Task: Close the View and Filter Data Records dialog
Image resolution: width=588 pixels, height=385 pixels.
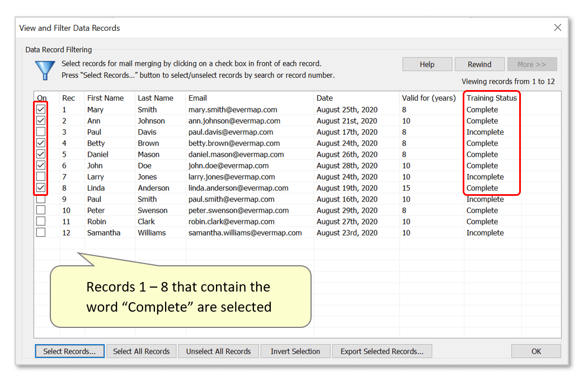Action: 558,27
